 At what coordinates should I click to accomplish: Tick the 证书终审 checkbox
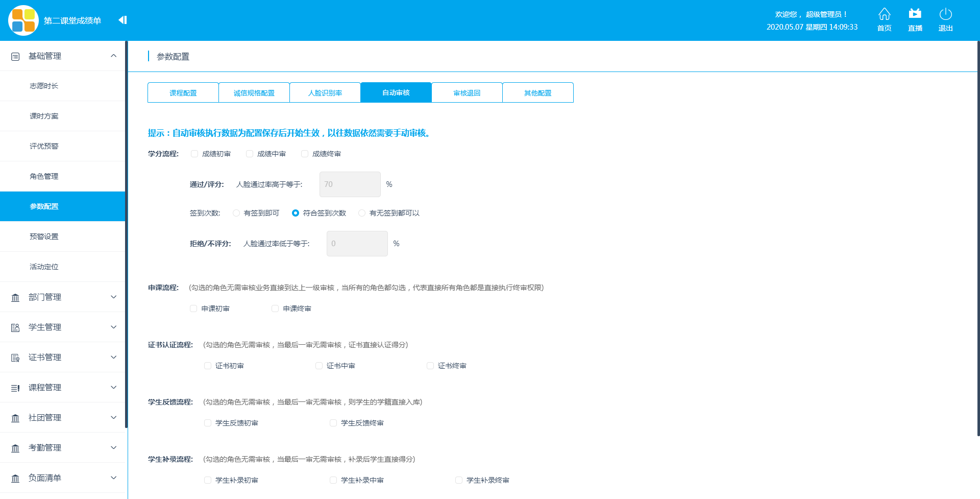(430, 366)
